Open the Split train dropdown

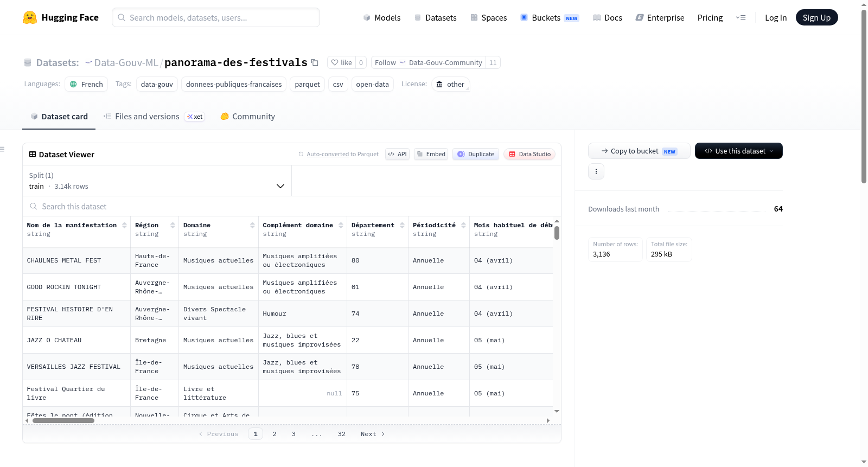point(157,181)
